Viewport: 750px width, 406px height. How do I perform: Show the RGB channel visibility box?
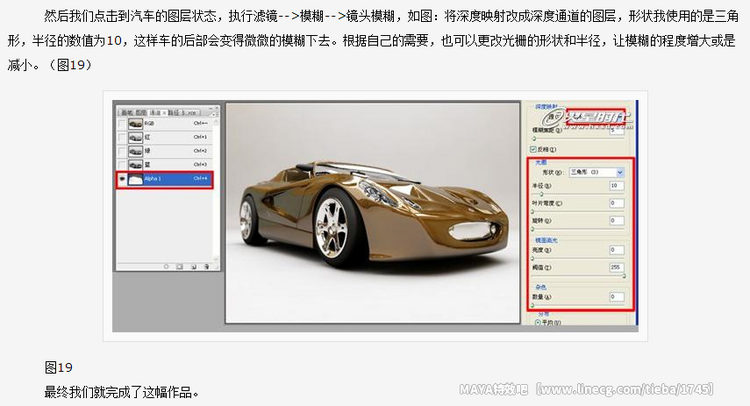pyautogui.click(x=122, y=124)
